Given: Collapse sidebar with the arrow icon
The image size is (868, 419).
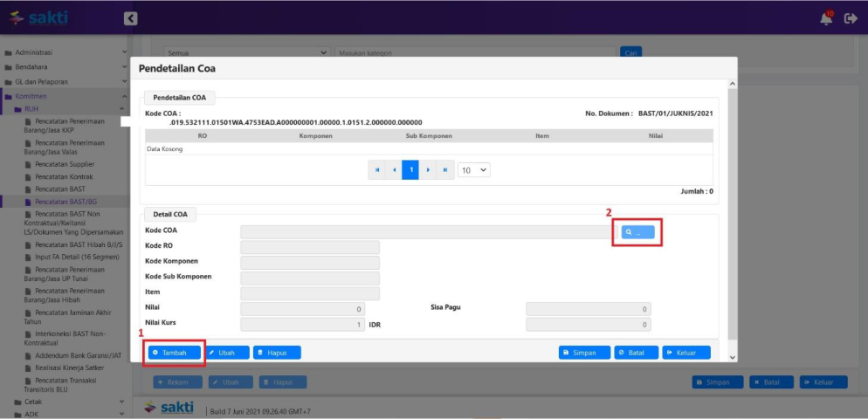Looking at the screenshot, I should 130,18.
